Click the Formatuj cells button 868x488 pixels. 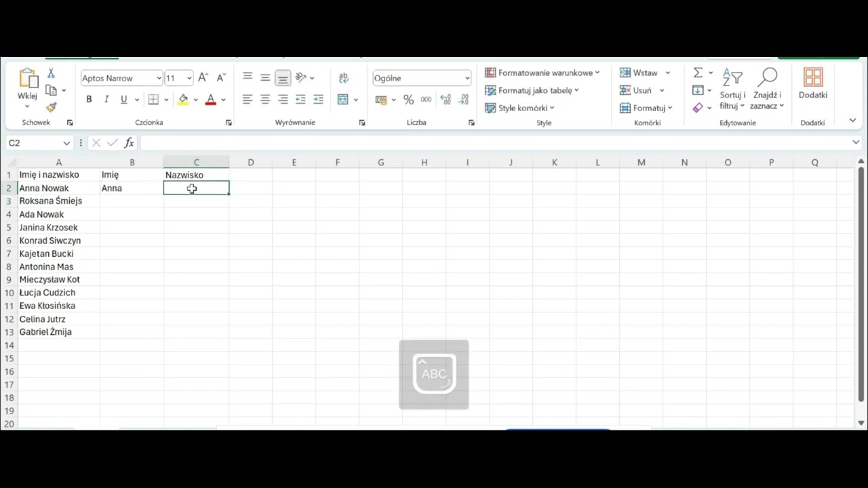point(642,108)
